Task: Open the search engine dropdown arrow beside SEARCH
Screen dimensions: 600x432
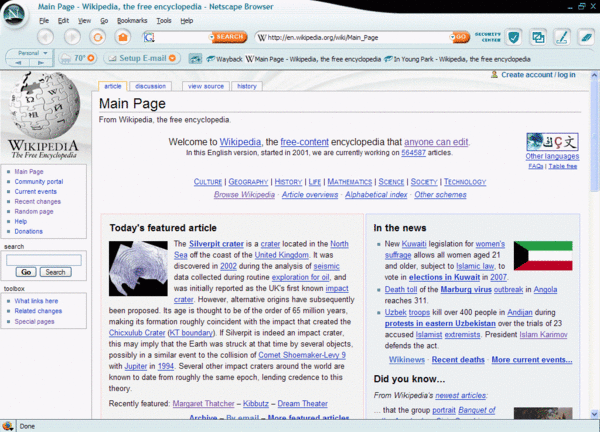Action: coord(212,37)
